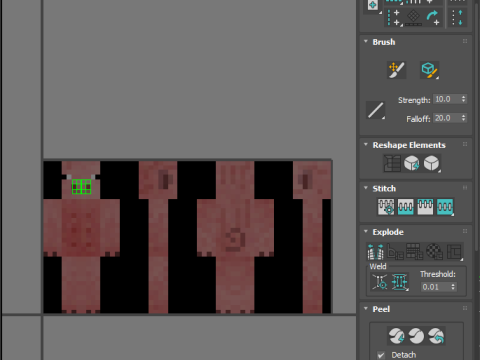Click the Weld group label

[x=378, y=266]
